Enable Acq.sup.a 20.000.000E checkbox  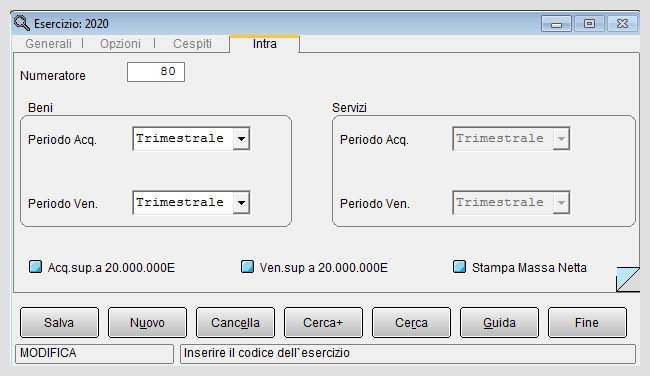[x=35, y=267]
